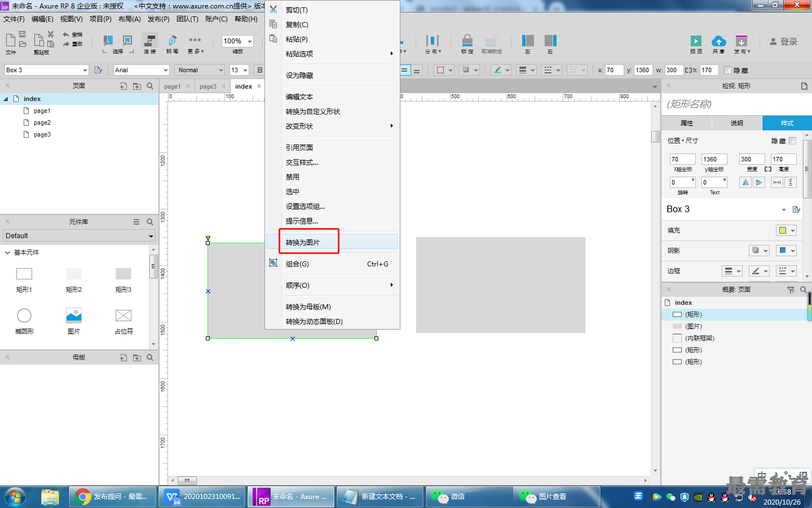Toggle 隐藏 checkbox in 位置·尺寸 section
Viewport: 812px width, 508px height.
click(x=792, y=141)
